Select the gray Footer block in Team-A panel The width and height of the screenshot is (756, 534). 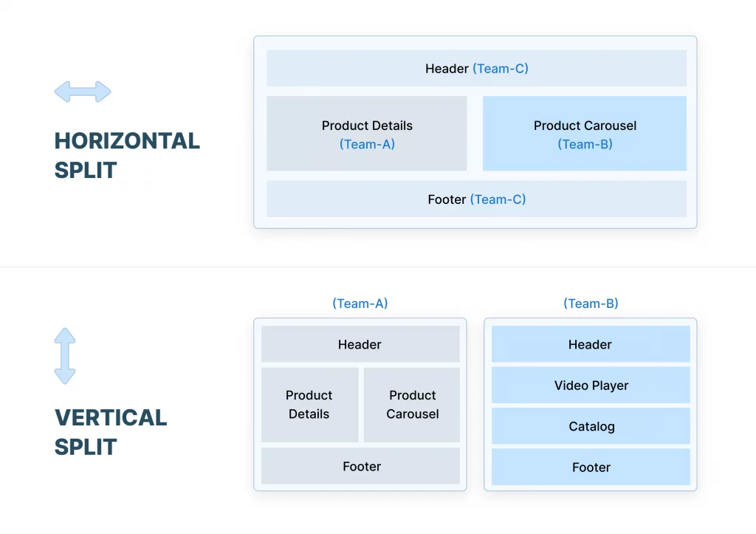coord(360,466)
